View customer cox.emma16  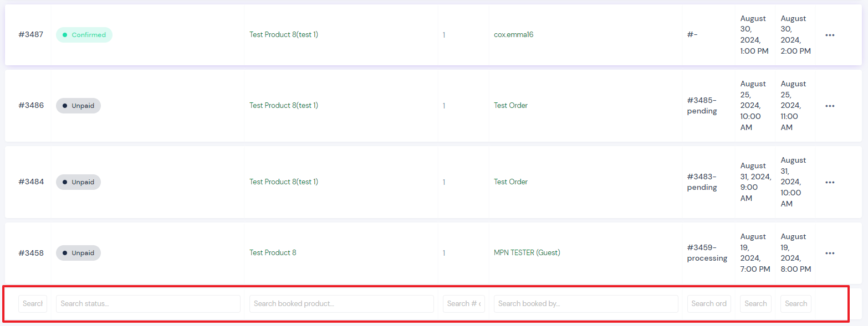click(514, 35)
